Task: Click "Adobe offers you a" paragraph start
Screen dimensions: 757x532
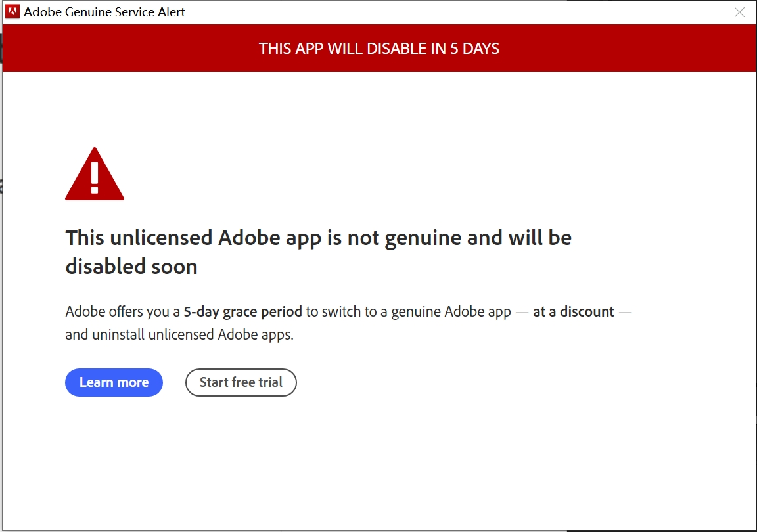Action: point(122,311)
